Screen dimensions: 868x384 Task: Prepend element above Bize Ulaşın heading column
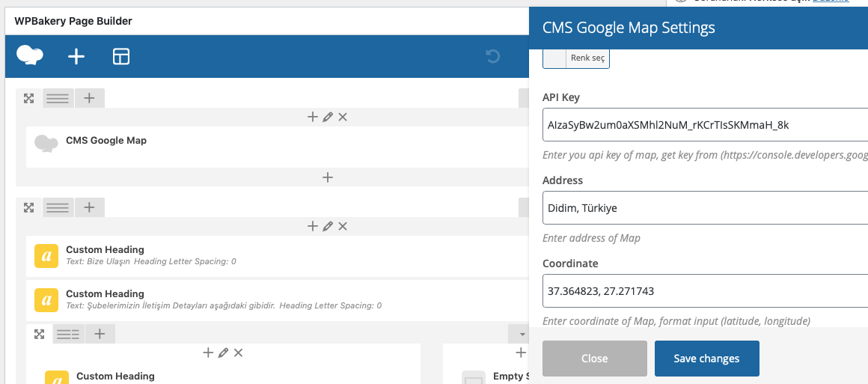point(313,226)
